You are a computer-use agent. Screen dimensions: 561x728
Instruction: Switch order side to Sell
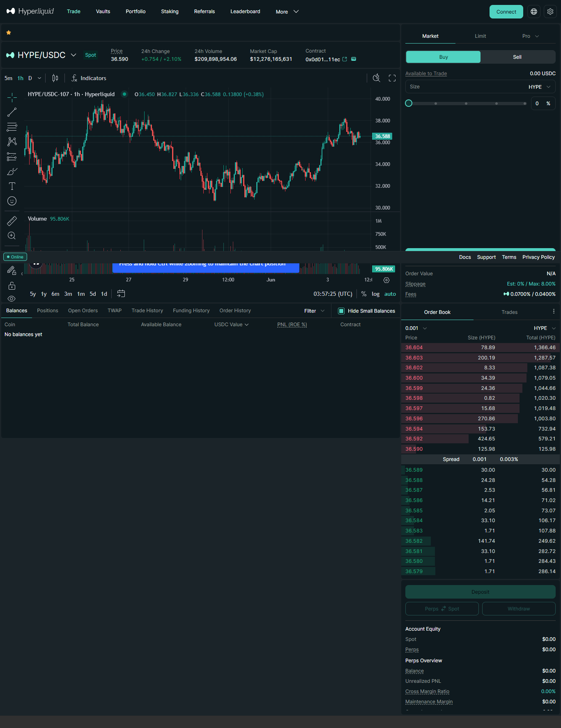(x=517, y=57)
